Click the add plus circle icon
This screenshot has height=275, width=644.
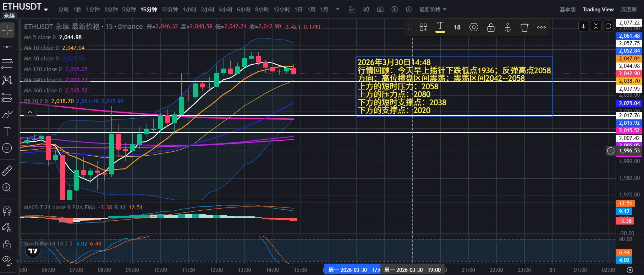coord(395,9)
